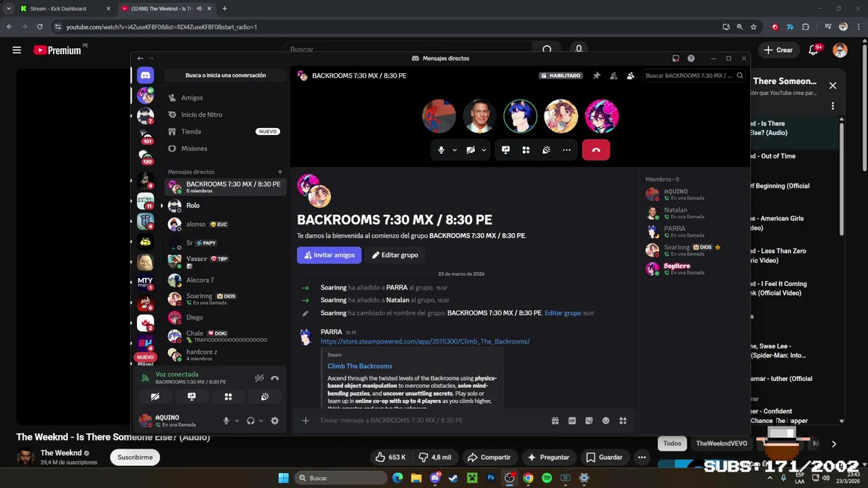Select Natalan in the members list
Viewport: 868px width, 488px height.
(693, 213)
